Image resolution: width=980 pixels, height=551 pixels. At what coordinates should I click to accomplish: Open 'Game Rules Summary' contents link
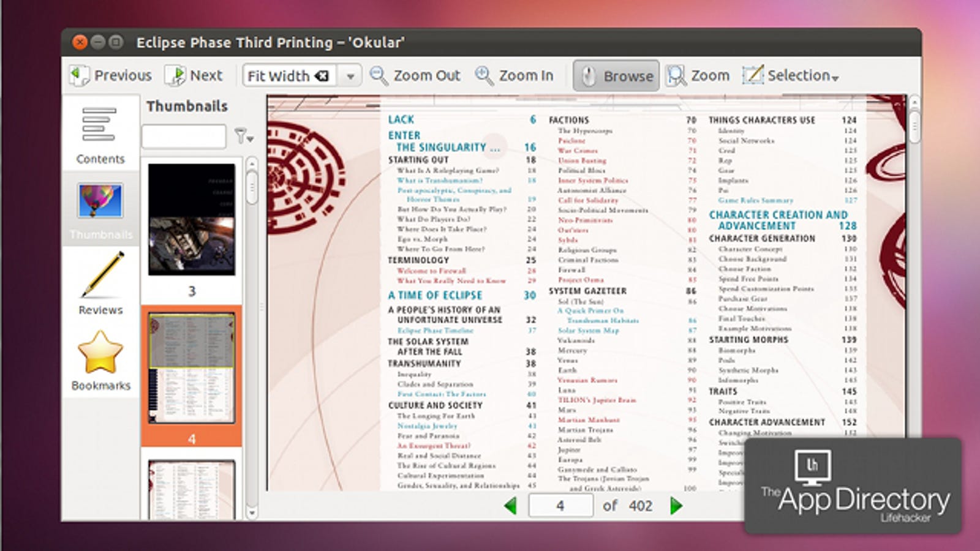click(x=755, y=200)
